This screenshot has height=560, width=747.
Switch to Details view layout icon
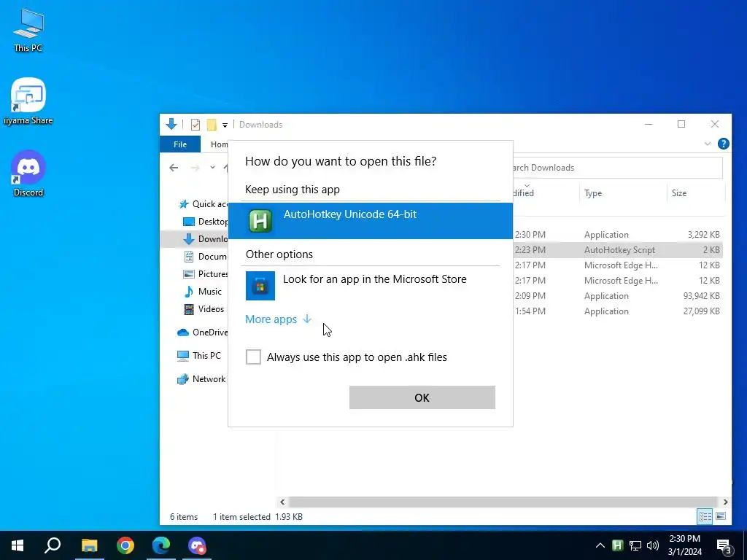(705, 516)
